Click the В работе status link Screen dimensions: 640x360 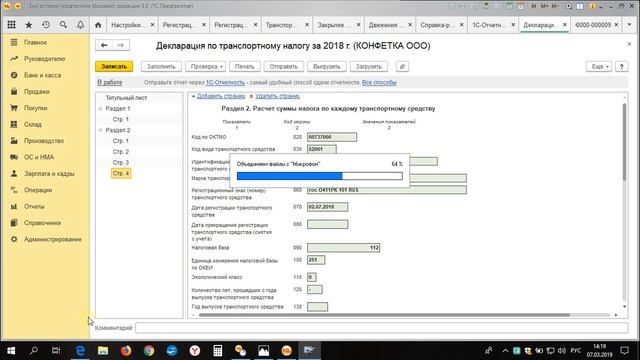click(110, 82)
